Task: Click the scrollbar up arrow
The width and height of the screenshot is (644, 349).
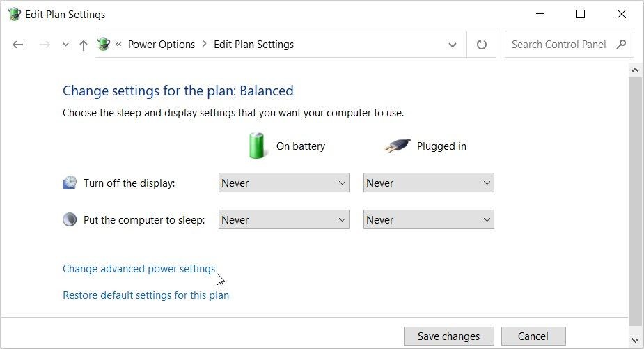Action: pos(636,70)
